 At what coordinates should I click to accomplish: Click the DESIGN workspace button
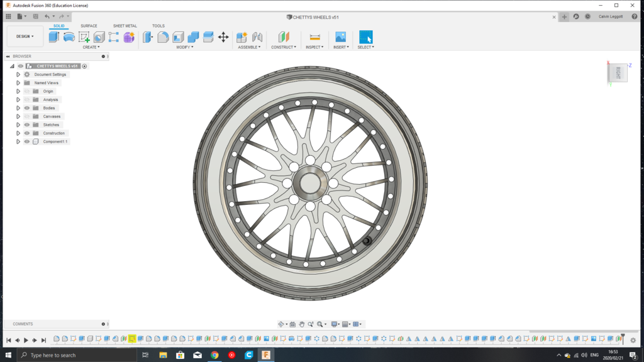[23, 36]
